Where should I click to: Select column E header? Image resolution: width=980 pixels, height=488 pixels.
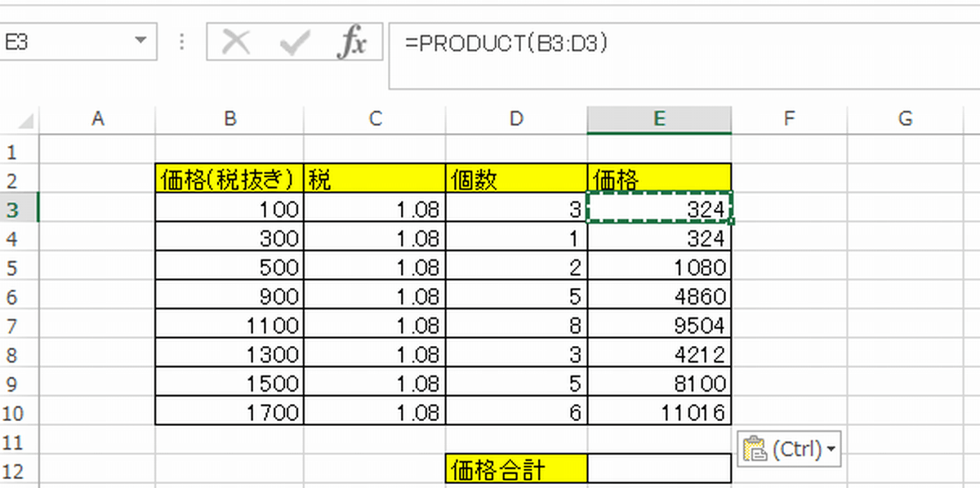point(659,118)
